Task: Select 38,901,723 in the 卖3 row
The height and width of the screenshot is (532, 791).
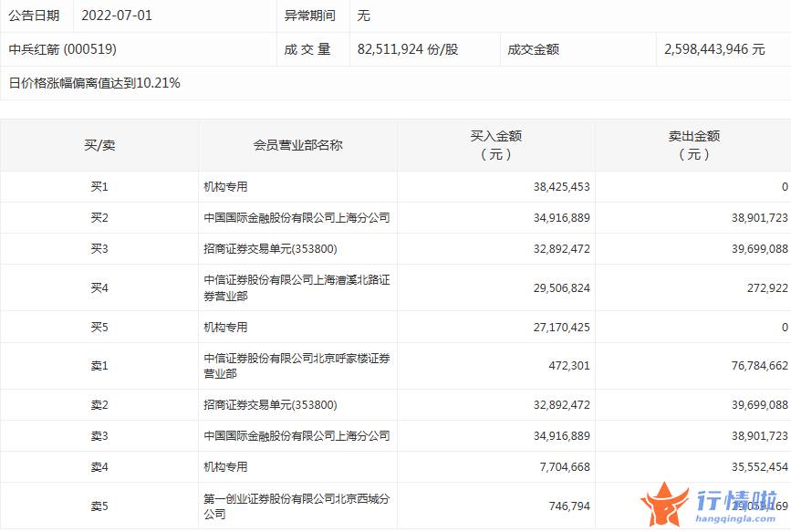Action: pyautogui.click(x=760, y=435)
